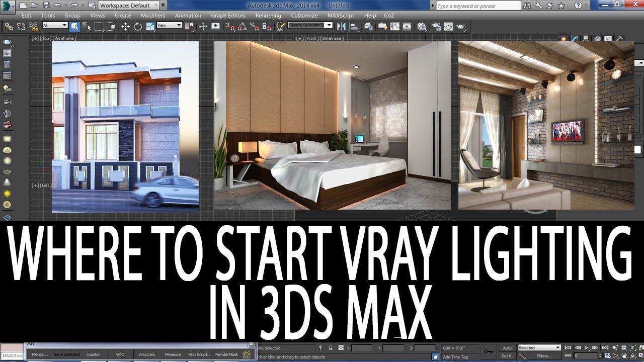Activate the Select and Move tool
Image resolution: width=644 pixels, height=362 pixels.
pos(125,26)
